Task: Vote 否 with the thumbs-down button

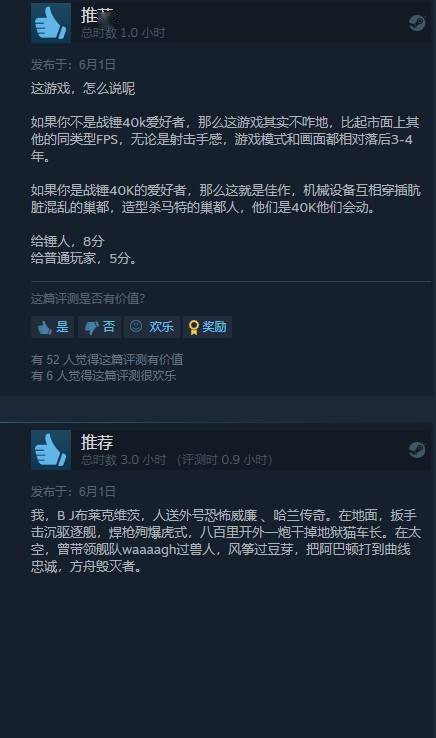Action: pos(99,327)
